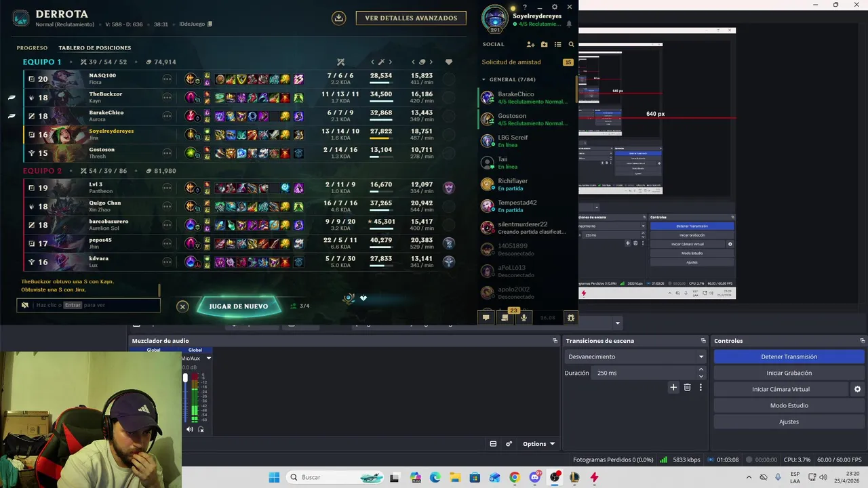
Task: Open the chat bubble icon in social footer
Action: (486, 317)
